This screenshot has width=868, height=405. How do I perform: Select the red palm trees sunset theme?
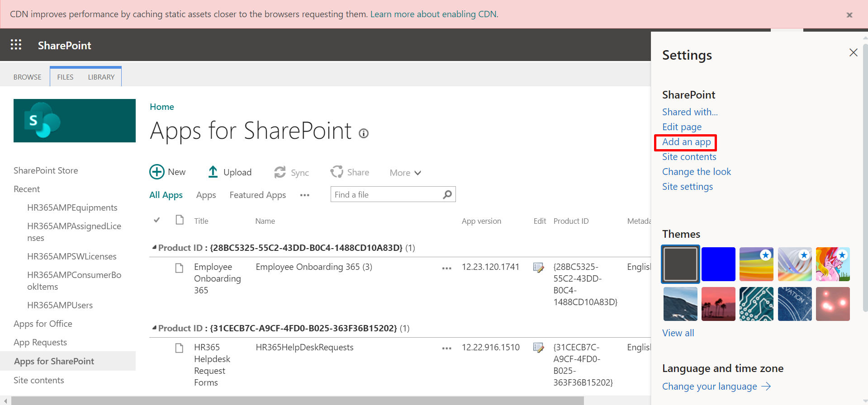718,304
